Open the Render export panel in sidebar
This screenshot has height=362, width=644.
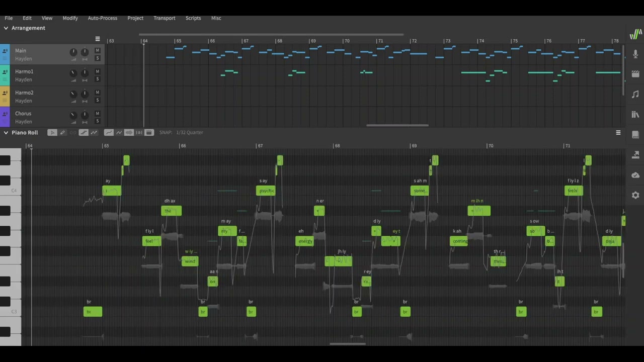click(x=635, y=154)
